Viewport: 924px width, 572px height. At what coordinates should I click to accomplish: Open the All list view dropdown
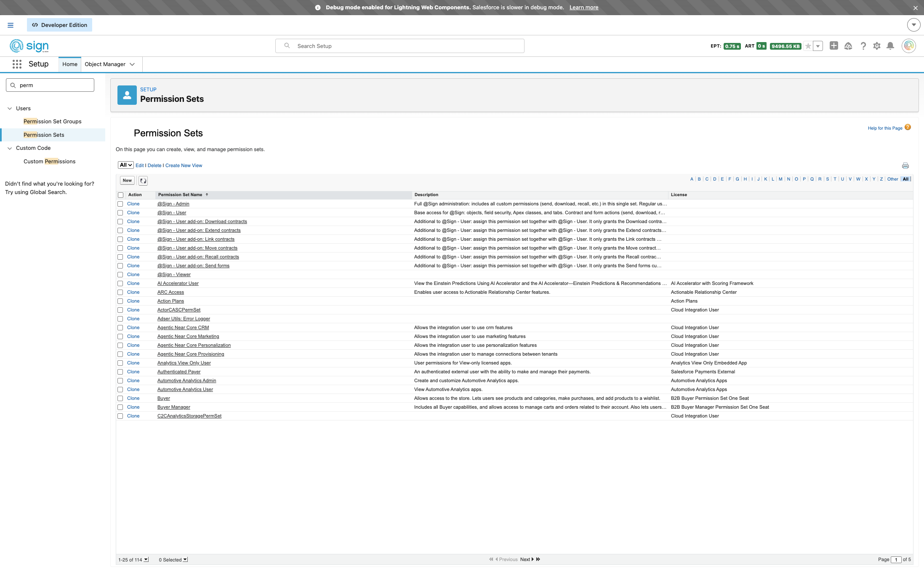(x=125, y=165)
